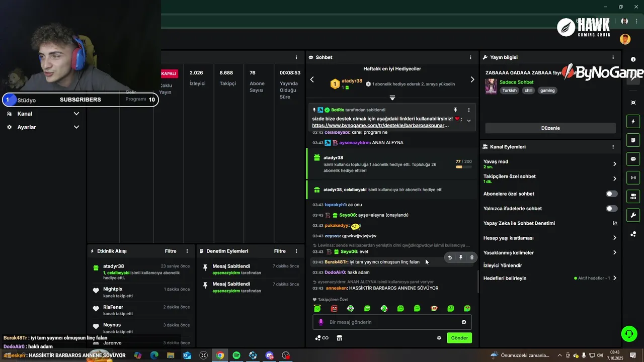
Task: Open the Yavaş mod options arrow
Action: [614, 164]
